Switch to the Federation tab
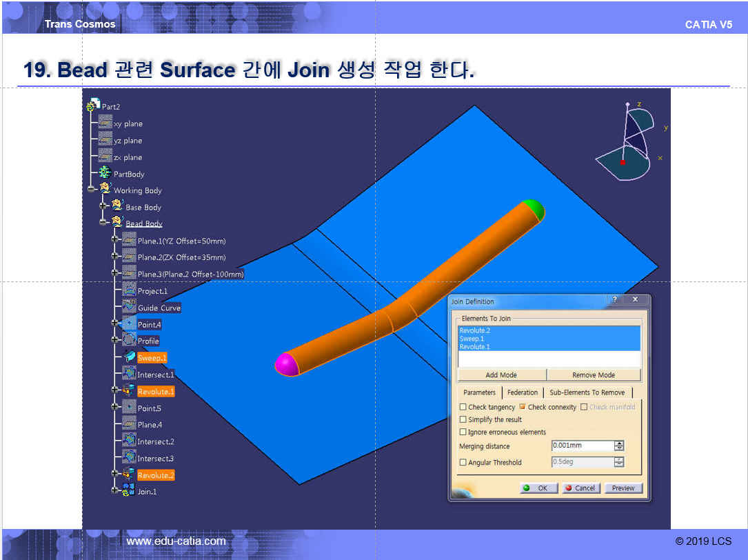 tap(522, 392)
